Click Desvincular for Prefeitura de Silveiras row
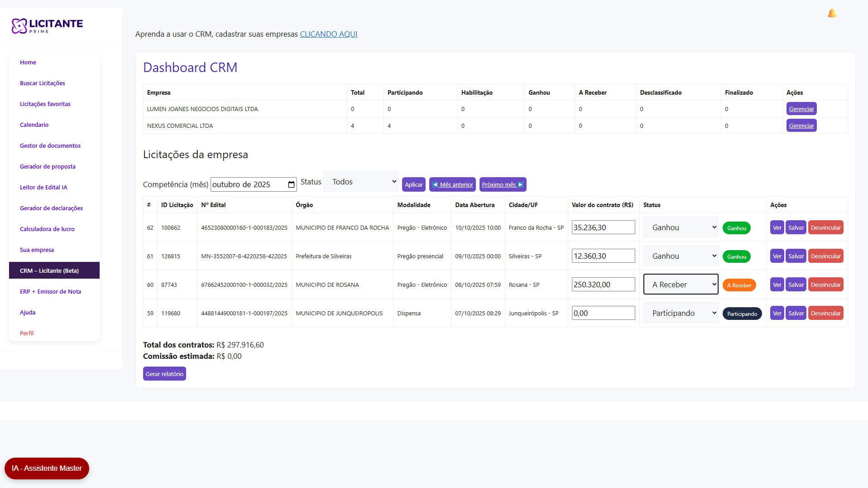Screen dimensions: 868x488 click(825, 256)
